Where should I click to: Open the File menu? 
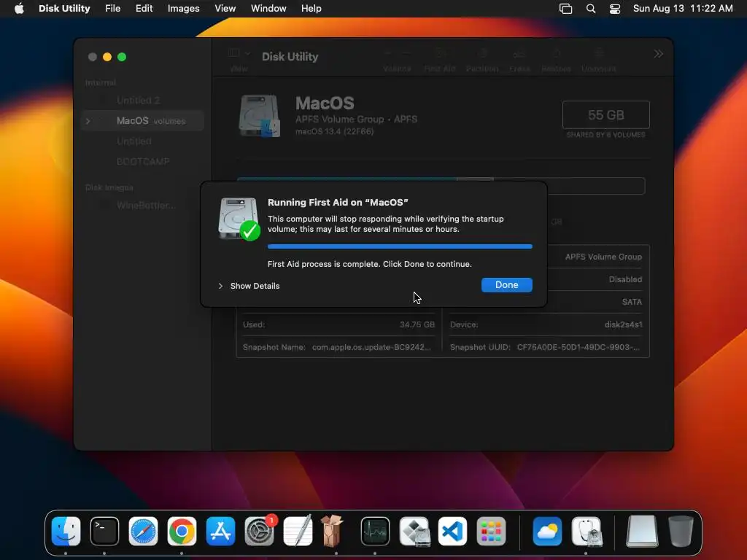[x=113, y=9]
